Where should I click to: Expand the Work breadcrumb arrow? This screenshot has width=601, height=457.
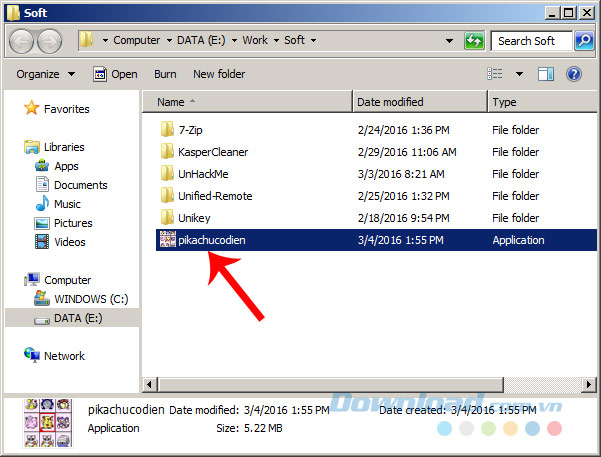pyautogui.click(x=276, y=40)
